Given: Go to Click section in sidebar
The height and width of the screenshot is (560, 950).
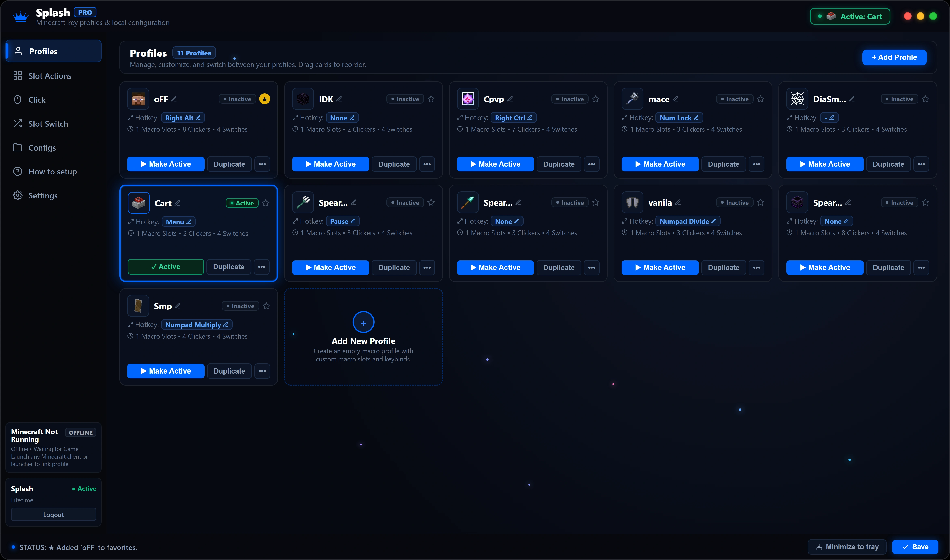Looking at the screenshot, I should coord(54,100).
